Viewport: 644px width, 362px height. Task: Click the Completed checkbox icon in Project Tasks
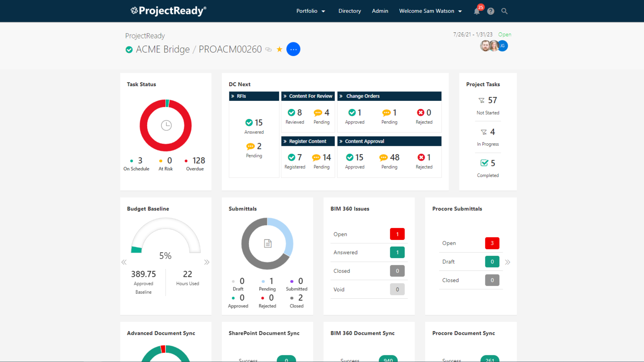[x=484, y=163]
